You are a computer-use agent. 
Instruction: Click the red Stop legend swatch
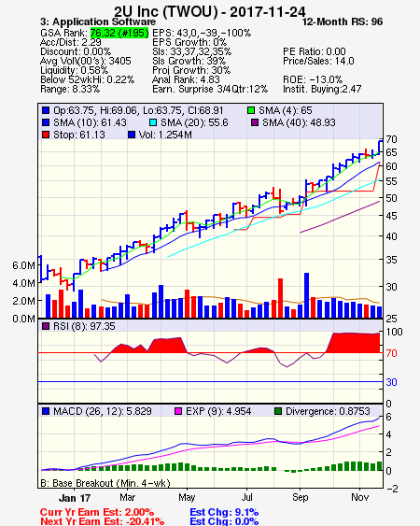coord(46,135)
